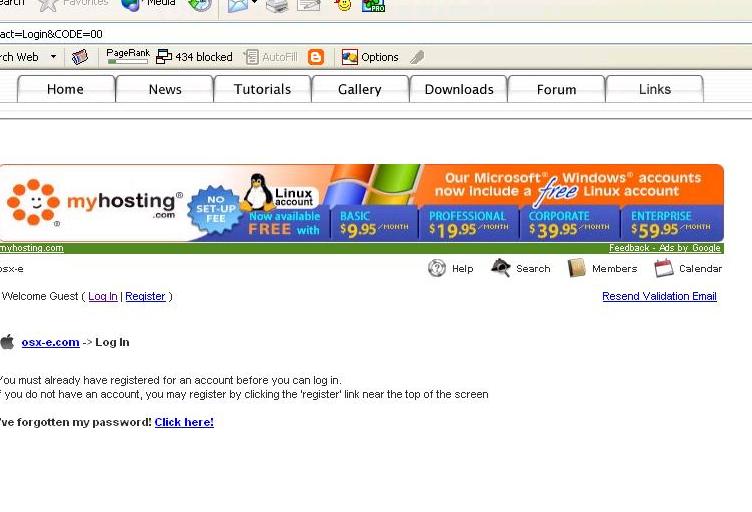The image size is (752, 512).
Task: Click the History clock icon
Action: 200,5
